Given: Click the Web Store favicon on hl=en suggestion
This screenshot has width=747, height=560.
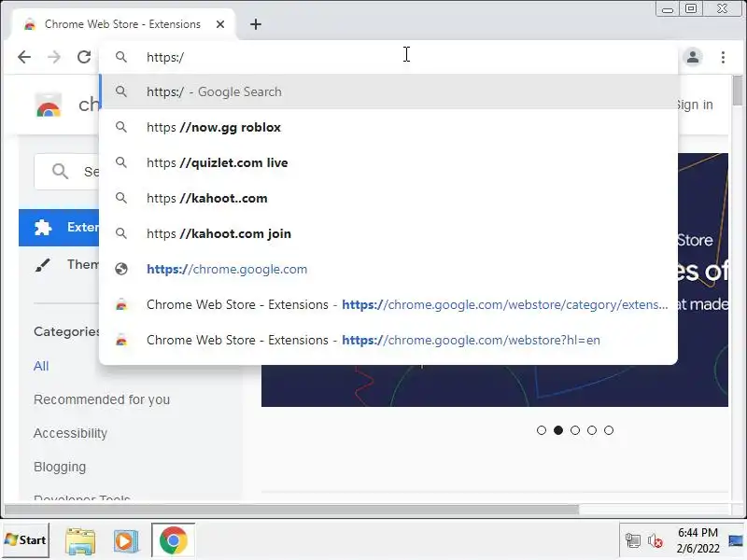Looking at the screenshot, I should 121,340.
